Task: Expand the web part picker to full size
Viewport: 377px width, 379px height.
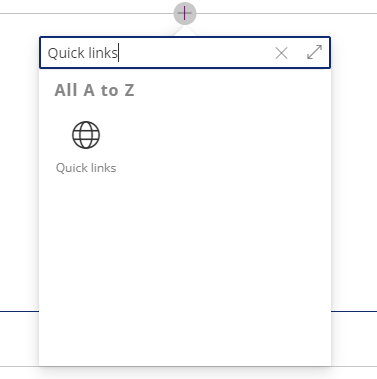Action: tap(314, 52)
